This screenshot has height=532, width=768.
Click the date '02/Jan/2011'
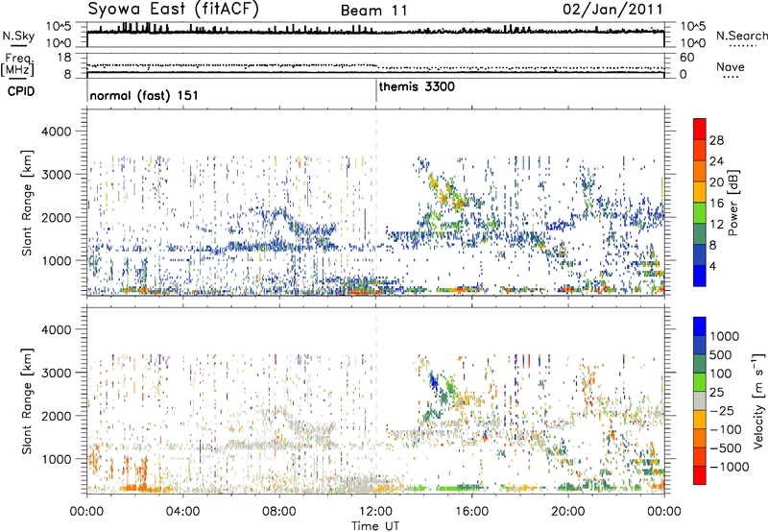[x=612, y=10]
